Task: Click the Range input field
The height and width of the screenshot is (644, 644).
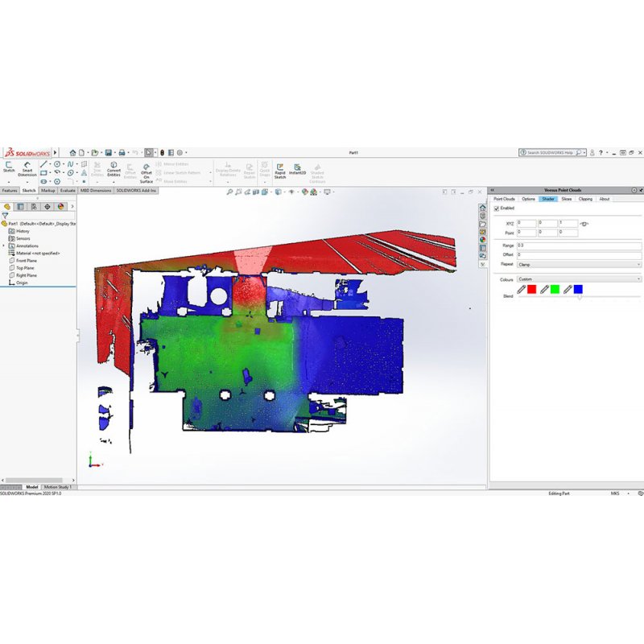Action: coord(578,244)
